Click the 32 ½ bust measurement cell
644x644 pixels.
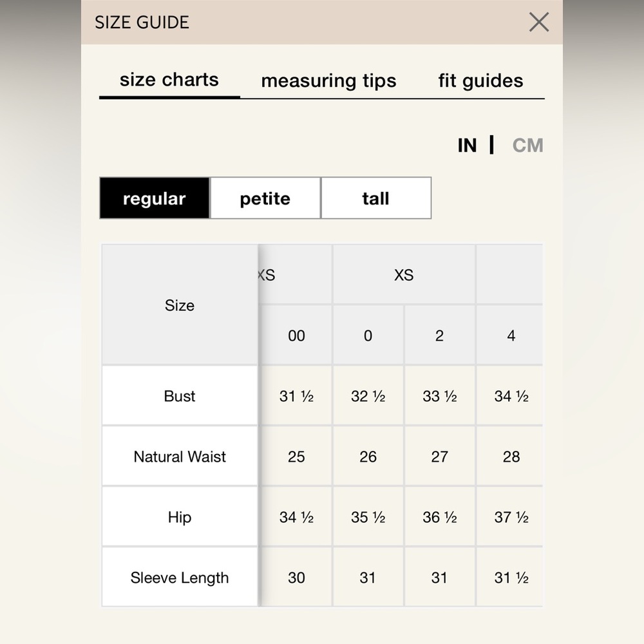(368, 396)
